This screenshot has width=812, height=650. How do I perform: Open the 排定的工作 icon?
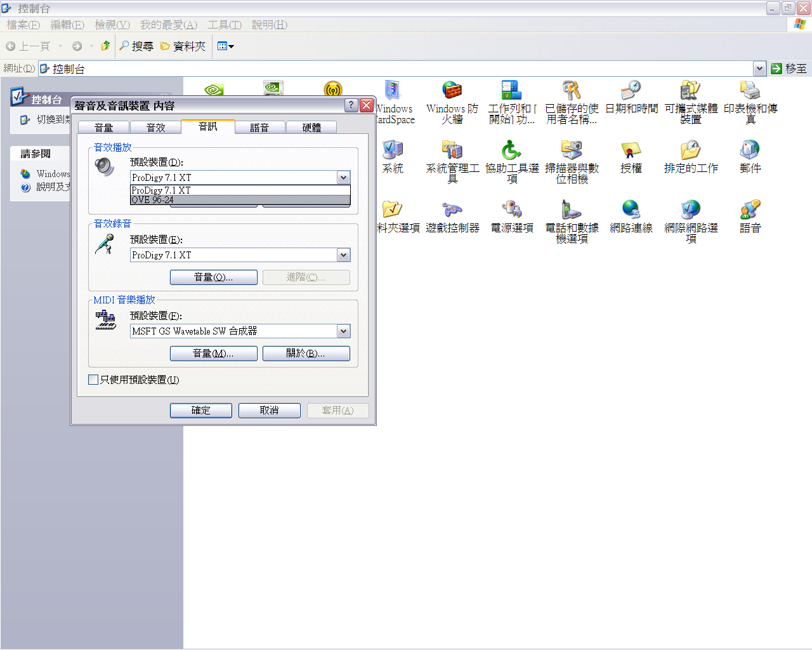pyautogui.click(x=691, y=157)
